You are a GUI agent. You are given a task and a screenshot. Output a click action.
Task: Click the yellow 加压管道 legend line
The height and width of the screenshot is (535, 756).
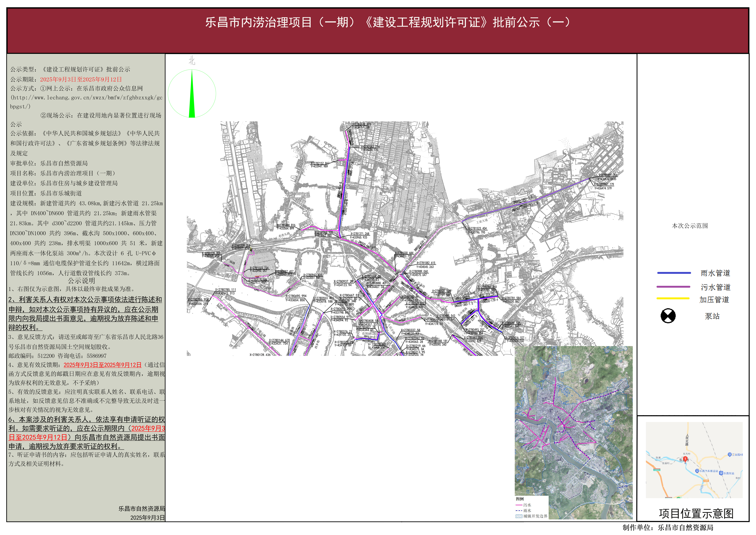[673, 298]
